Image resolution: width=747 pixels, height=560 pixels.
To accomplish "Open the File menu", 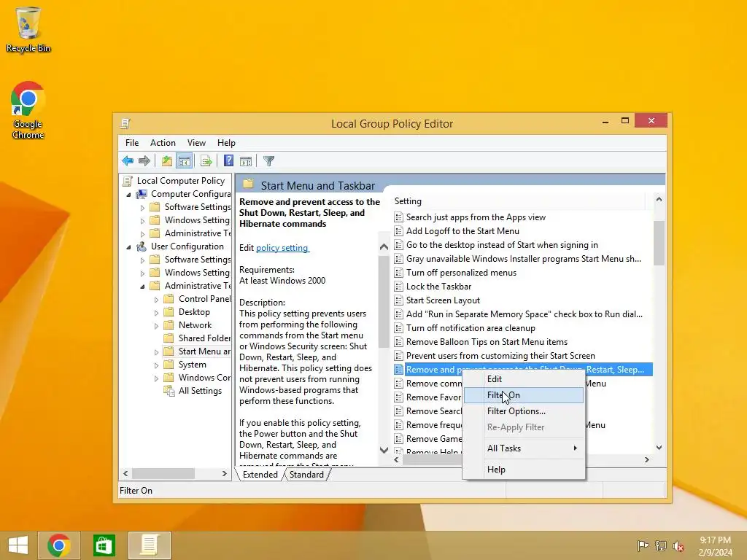I will 132,143.
